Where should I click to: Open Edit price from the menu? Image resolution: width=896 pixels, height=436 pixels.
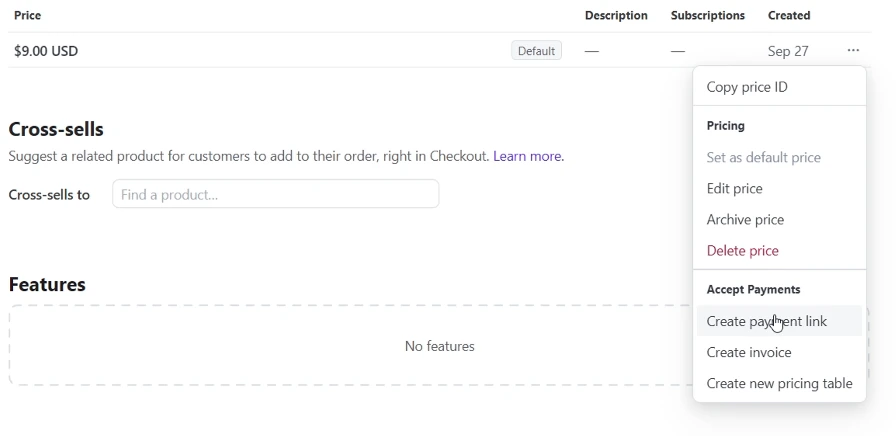coord(734,188)
